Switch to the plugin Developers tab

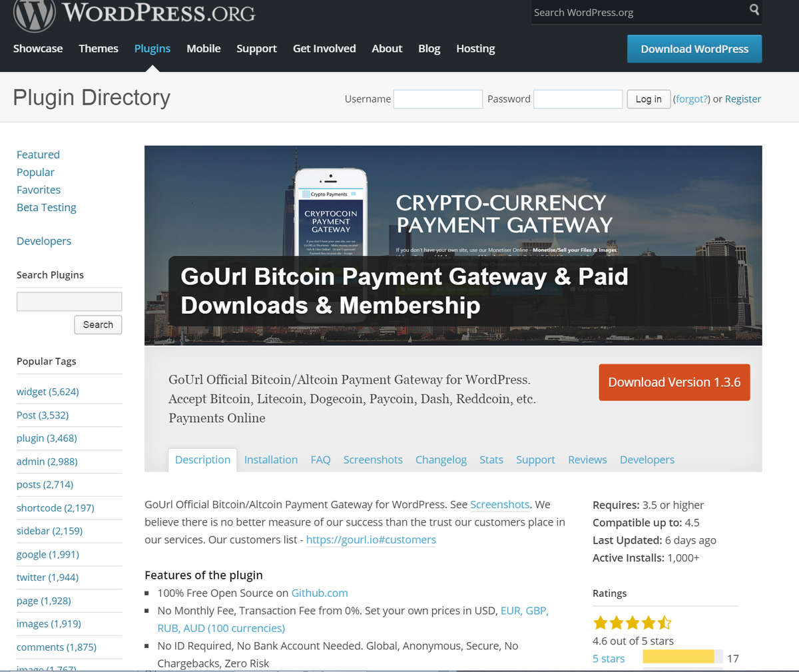pyautogui.click(x=647, y=460)
